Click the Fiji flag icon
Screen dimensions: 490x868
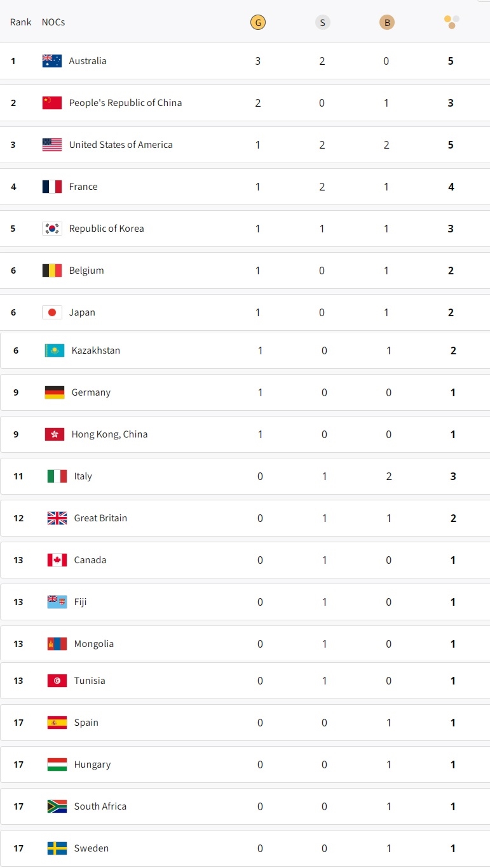[x=57, y=602]
